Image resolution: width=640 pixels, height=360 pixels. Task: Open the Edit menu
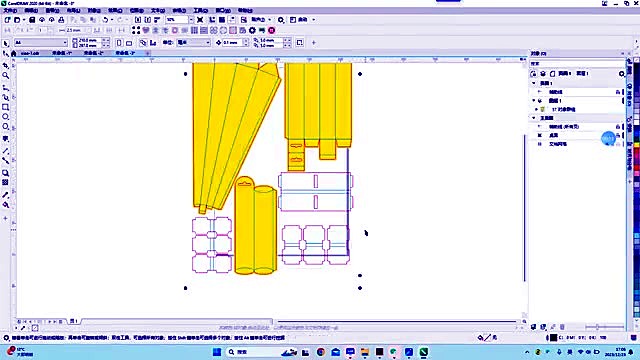[31, 11]
